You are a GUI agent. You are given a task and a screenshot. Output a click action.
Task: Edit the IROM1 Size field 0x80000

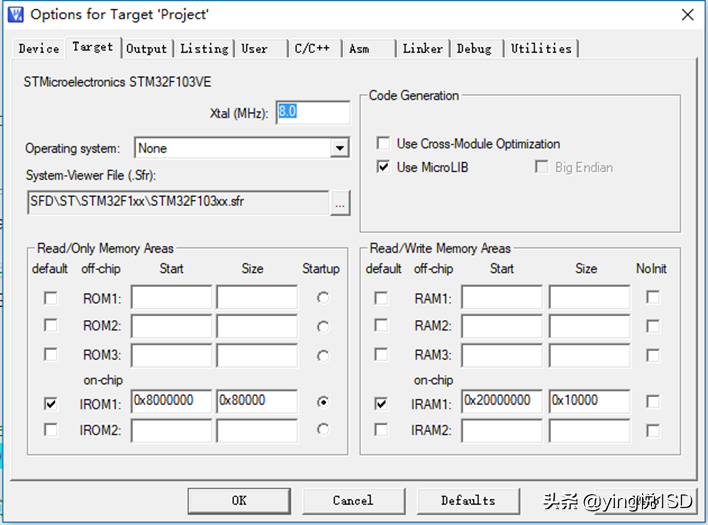[x=257, y=401]
